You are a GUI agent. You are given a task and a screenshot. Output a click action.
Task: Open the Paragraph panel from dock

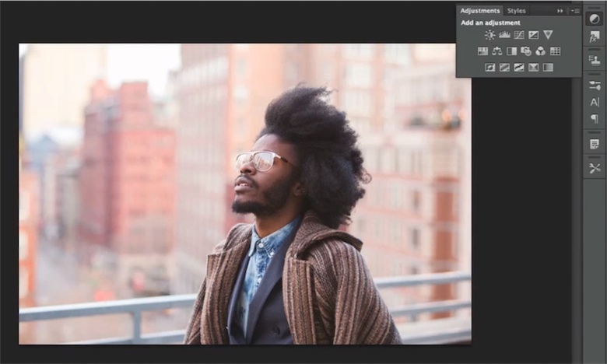point(595,119)
